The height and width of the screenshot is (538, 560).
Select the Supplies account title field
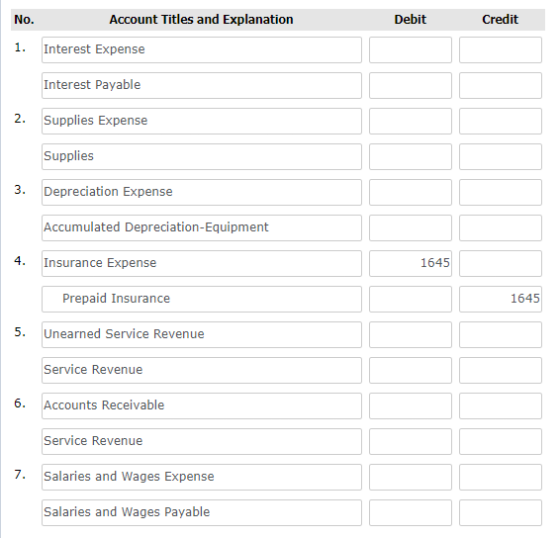pos(201,156)
